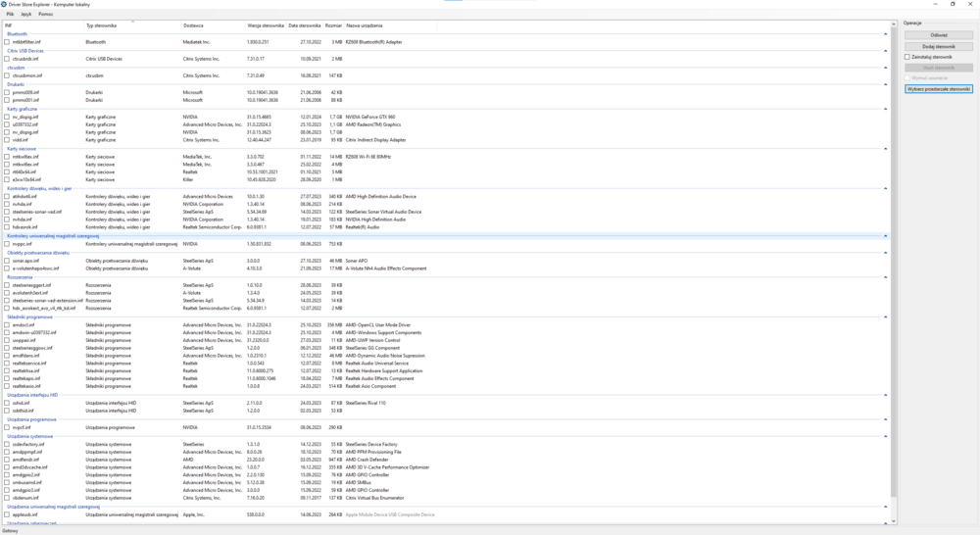Screen dimensions: 980x535
Task: Sort by Data sterownika column header
Action: pyautogui.click(x=305, y=25)
